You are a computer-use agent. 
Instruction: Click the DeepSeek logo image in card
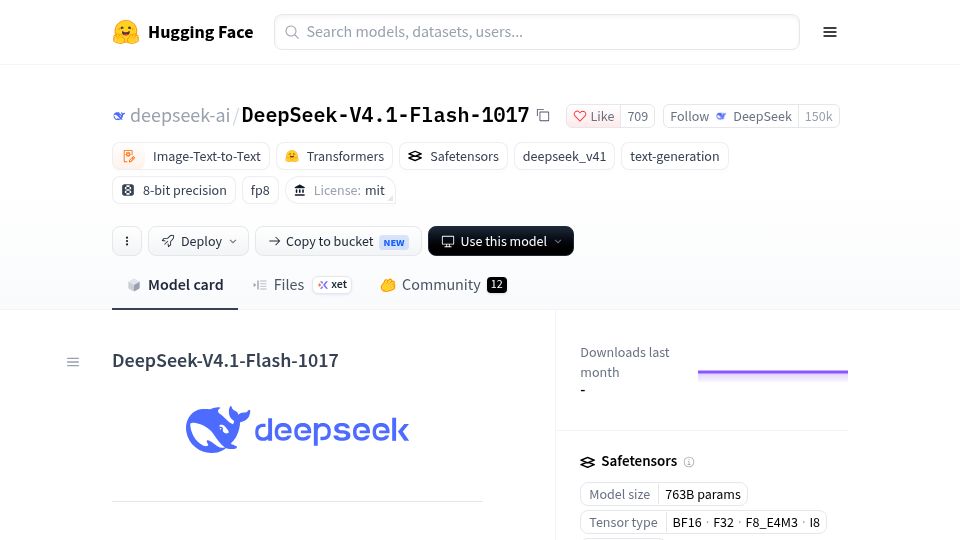(x=298, y=429)
